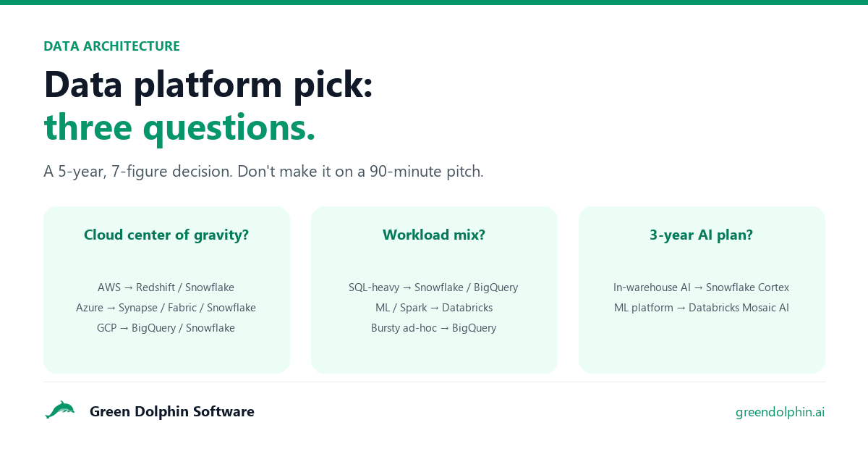This screenshot has width=868, height=454.
Task: Click the divider line above the footer
Action: point(434,382)
